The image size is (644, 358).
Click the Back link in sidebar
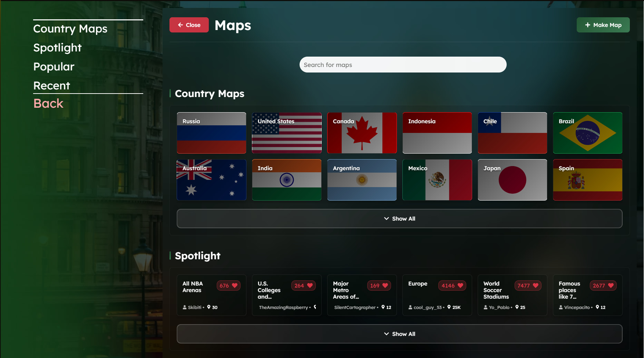pos(48,104)
